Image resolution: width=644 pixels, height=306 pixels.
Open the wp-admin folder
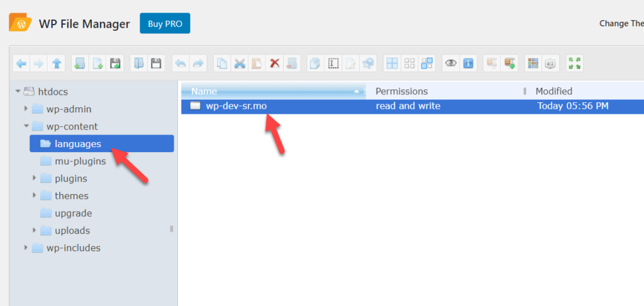[x=69, y=109]
